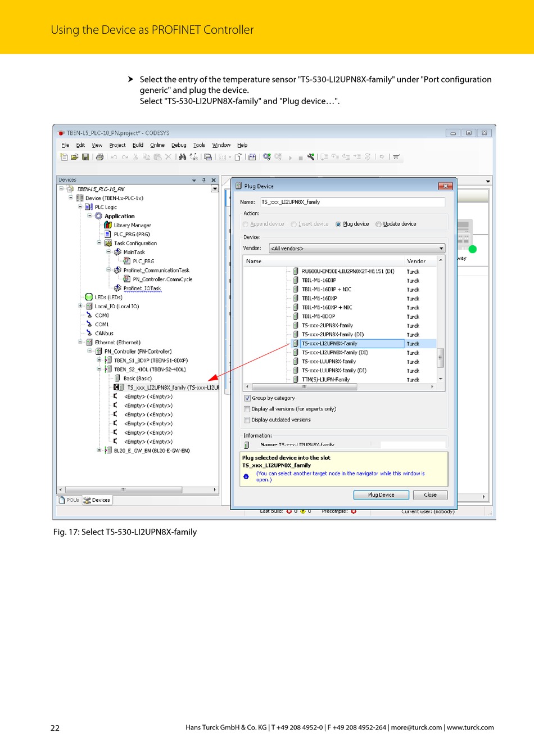Click the Close button in dialog

click(430, 495)
